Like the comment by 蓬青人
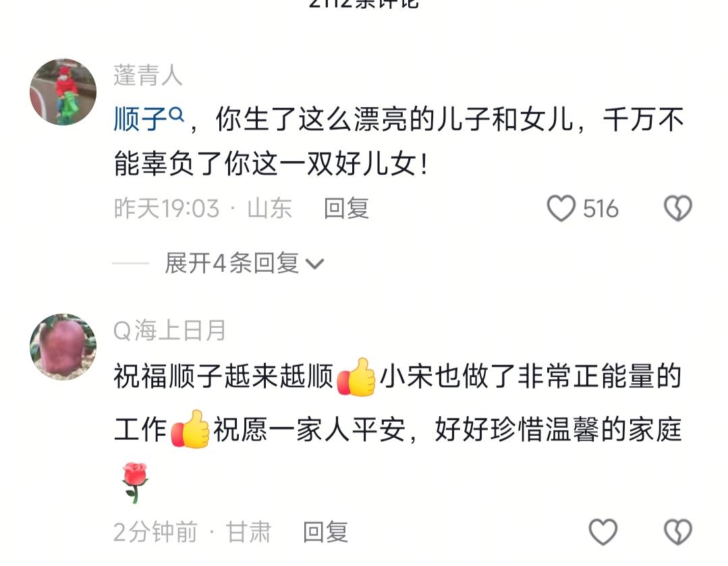The image size is (728, 566). [x=561, y=208]
